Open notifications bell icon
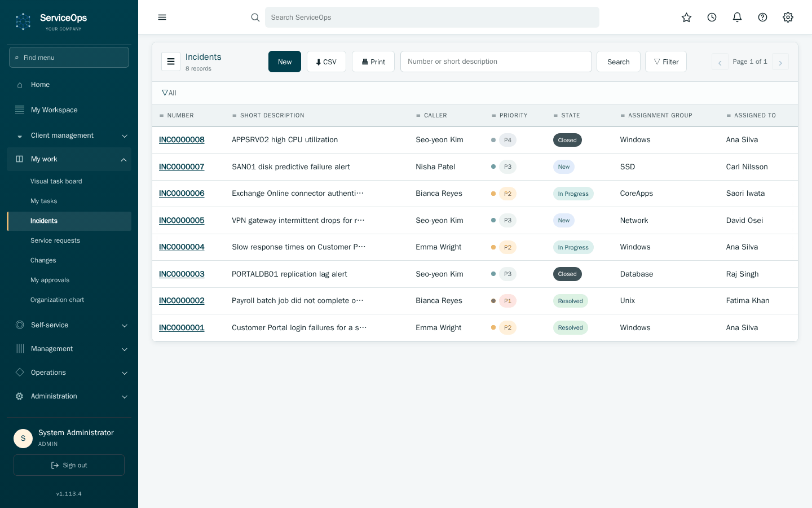 point(737,17)
